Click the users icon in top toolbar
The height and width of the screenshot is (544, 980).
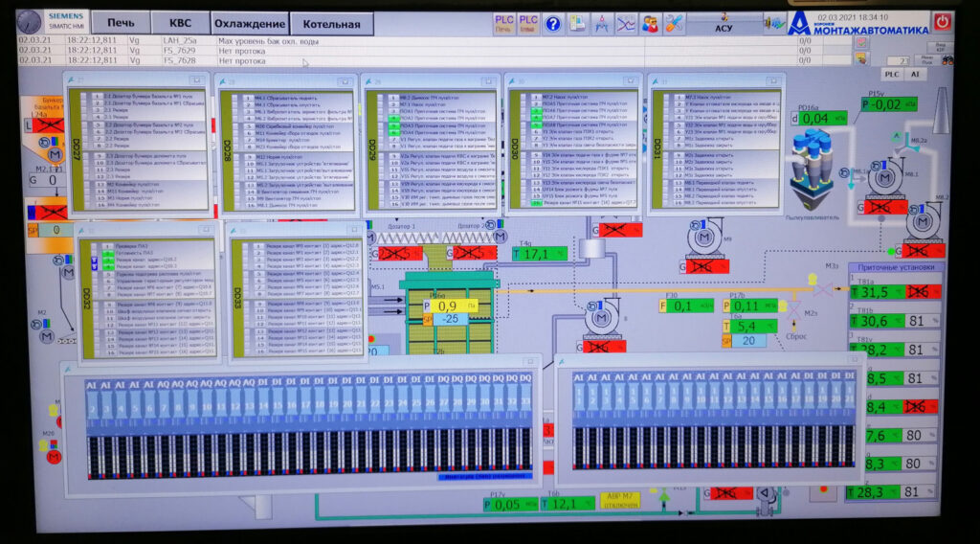click(x=650, y=24)
